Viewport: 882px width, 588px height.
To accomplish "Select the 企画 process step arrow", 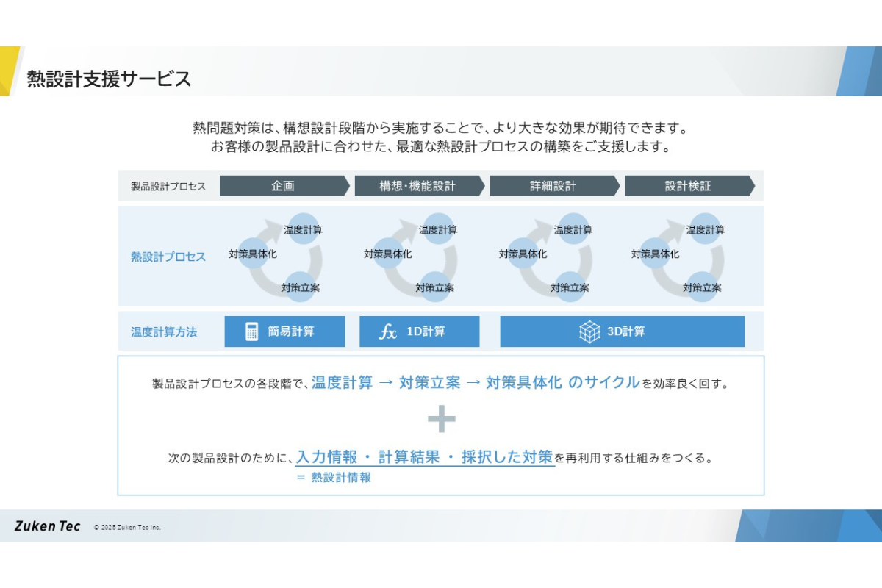I will pyautogui.click(x=284, y=186).
